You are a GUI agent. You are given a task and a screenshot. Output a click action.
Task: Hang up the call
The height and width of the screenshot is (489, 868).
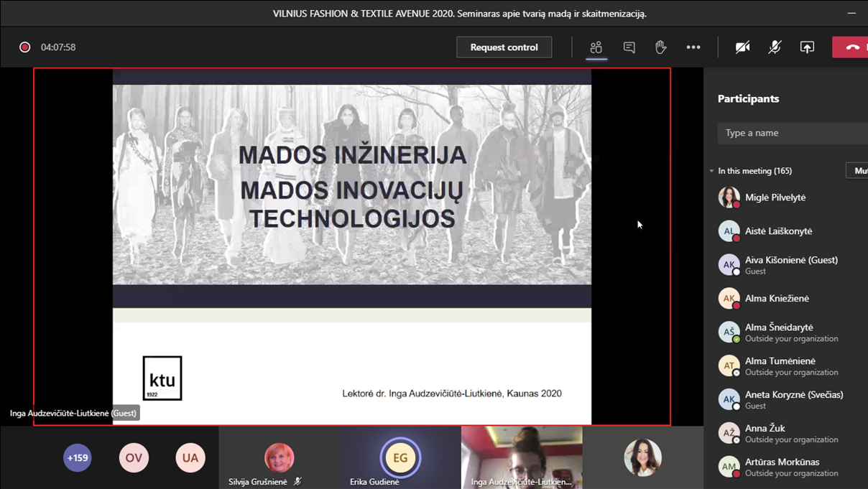[x=851, y=47]
